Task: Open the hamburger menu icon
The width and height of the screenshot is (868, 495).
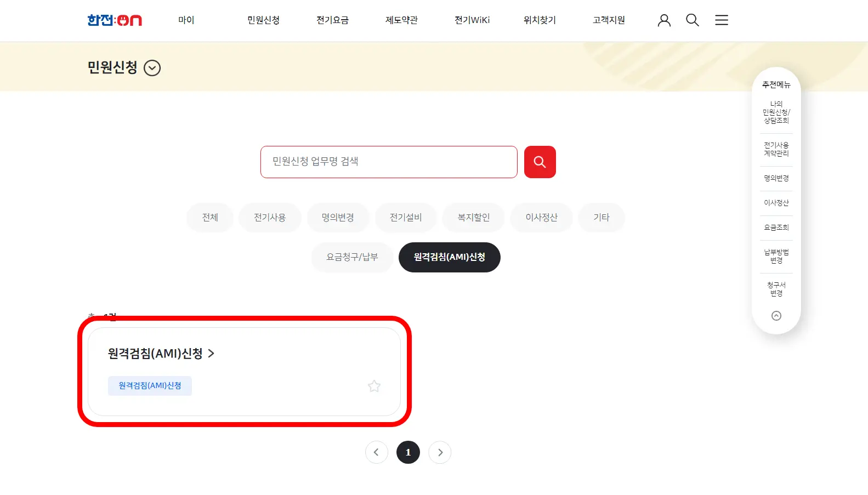Action: pyautogui.click(x=722, y=20)
